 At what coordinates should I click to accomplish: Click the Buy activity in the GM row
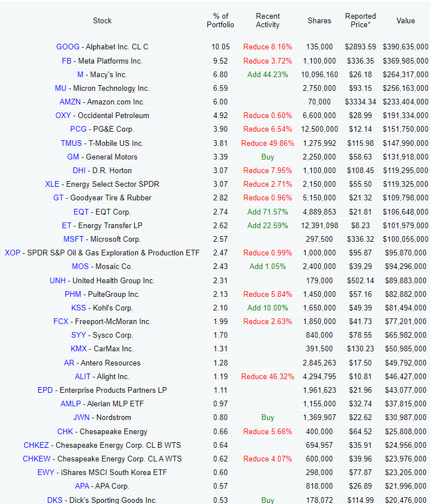coord(268,157)
